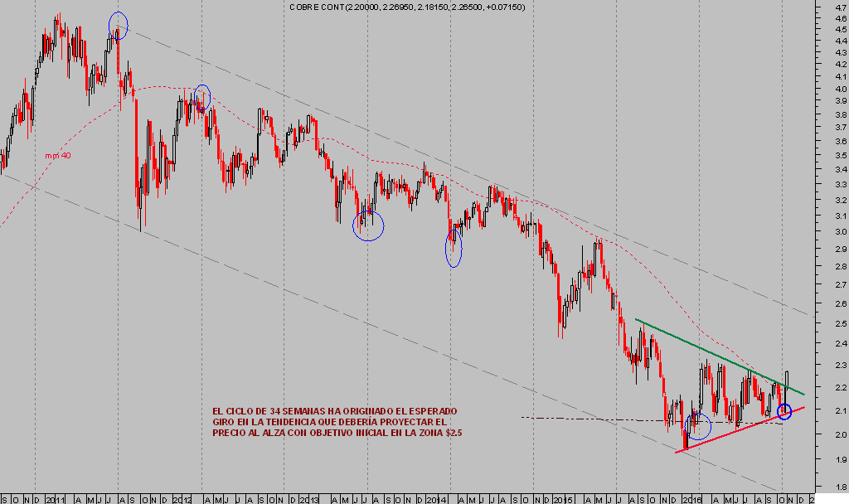This screenshot has width=849, height=504.
Task: Click the blue circle at the 2011 price peak
Action: pyautogui.click(x=119, y=24)
